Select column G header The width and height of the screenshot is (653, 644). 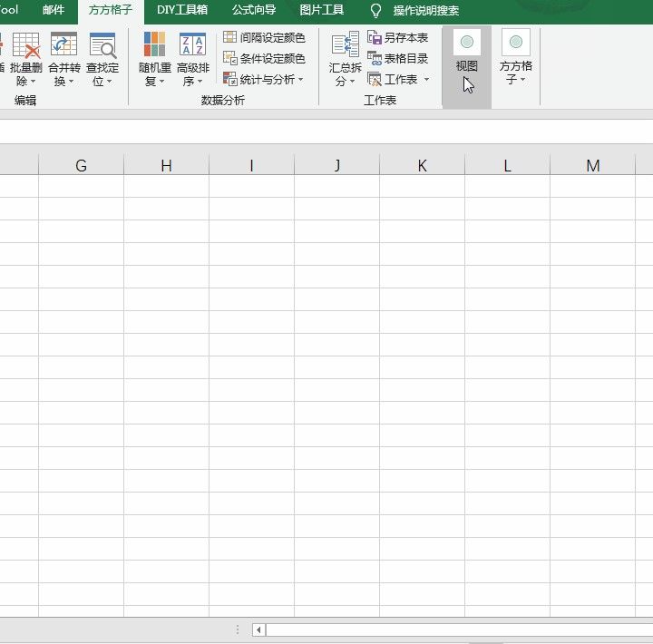[x=82, y=165]
